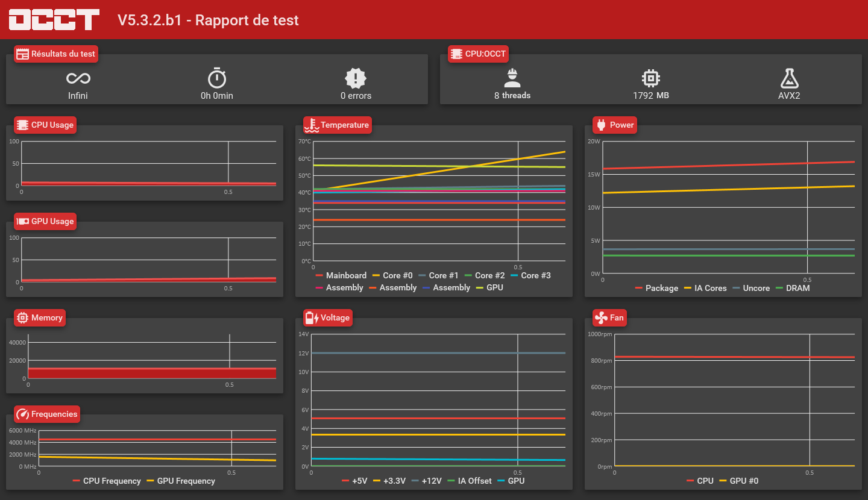Click the yellow IA Cores legend swatch
Viewport: 868px width, 500px height.
point(687,288)
